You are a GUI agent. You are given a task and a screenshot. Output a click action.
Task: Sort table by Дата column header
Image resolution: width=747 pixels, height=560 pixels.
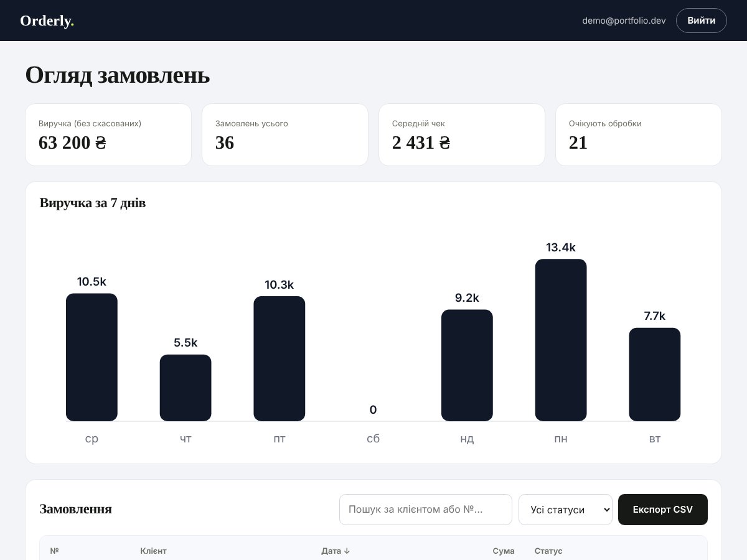coord(336,551)
